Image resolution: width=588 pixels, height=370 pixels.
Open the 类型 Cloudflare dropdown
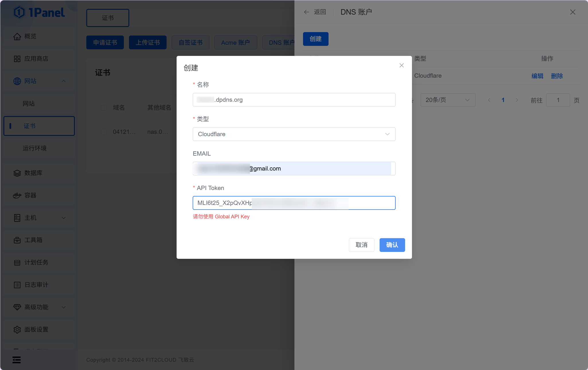(x=294, y=134)
